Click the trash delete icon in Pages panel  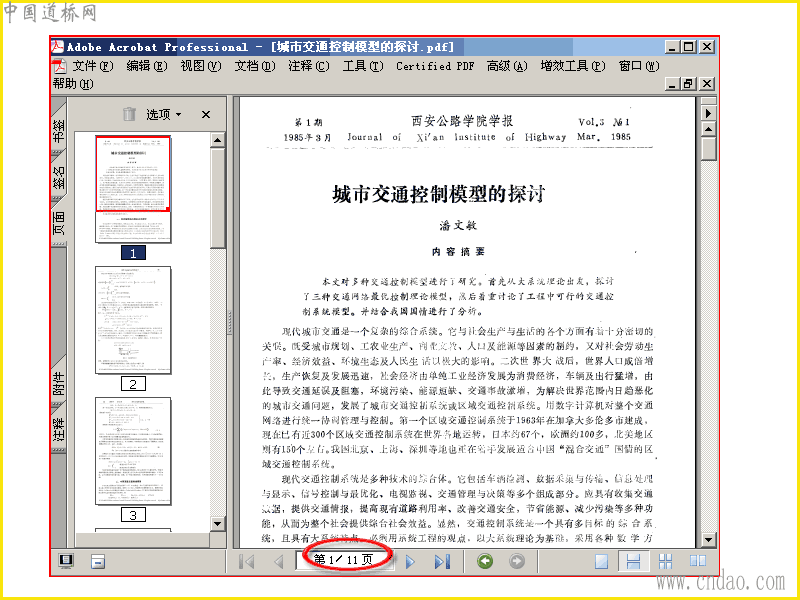point(130,114)
